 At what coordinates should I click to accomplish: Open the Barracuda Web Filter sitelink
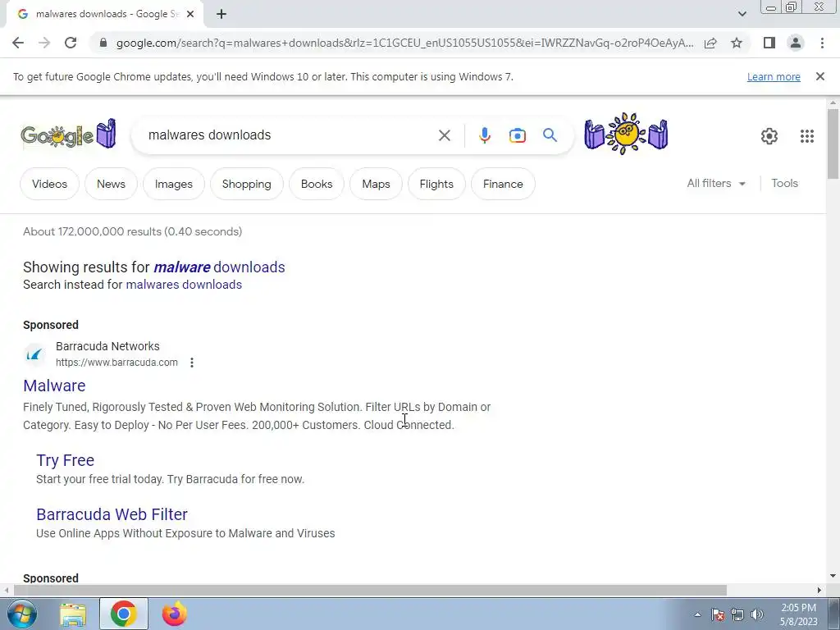pos(112,514)
